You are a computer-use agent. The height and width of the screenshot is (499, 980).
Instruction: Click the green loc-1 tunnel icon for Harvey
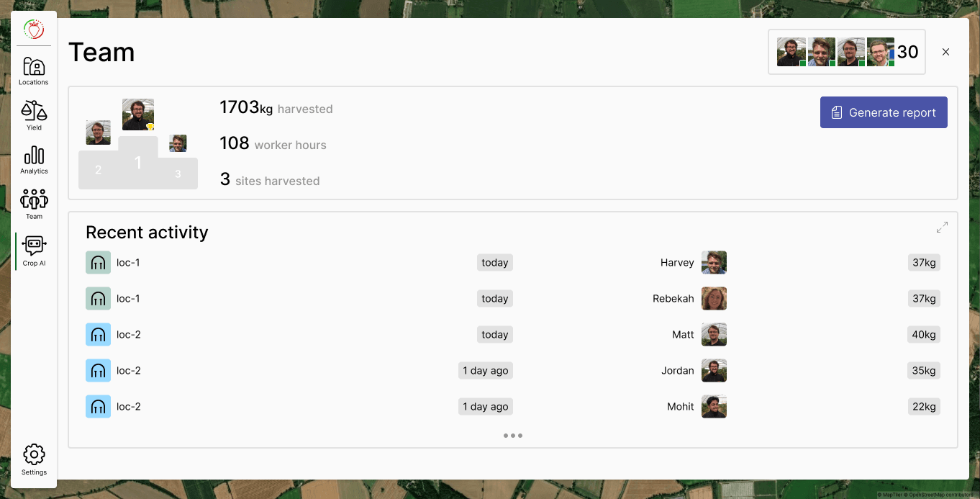pyautogui.click(x=98, y=263)
